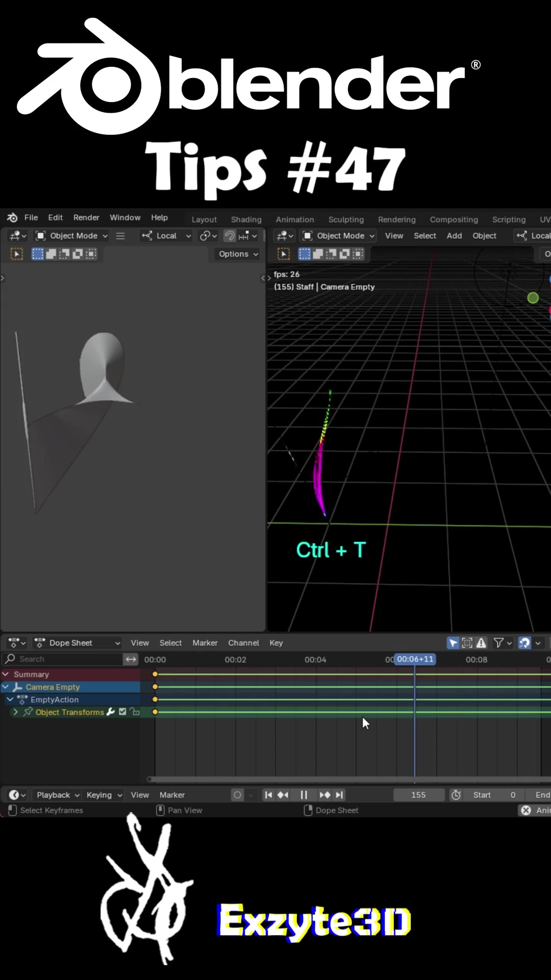Toggle the Object Transforms modifiers wrench icon
The width and height of the screenshot is (551, 980).
[111, 712]
